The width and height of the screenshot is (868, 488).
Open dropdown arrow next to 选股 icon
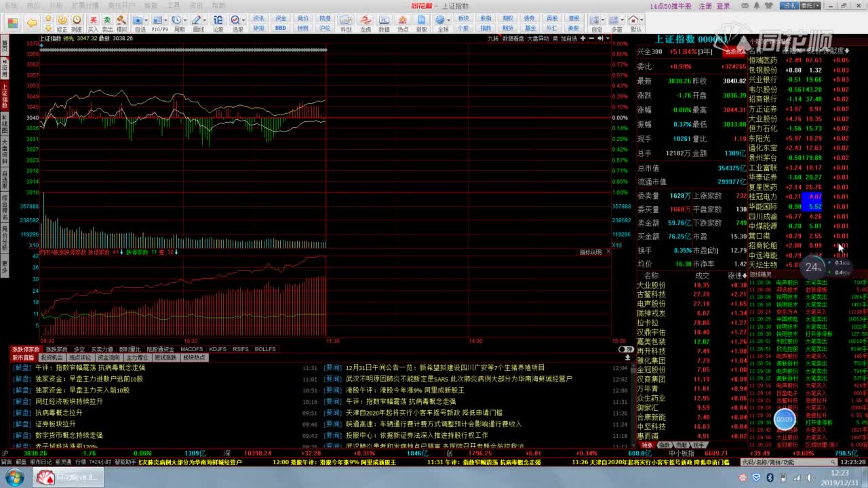click(244, 20)
